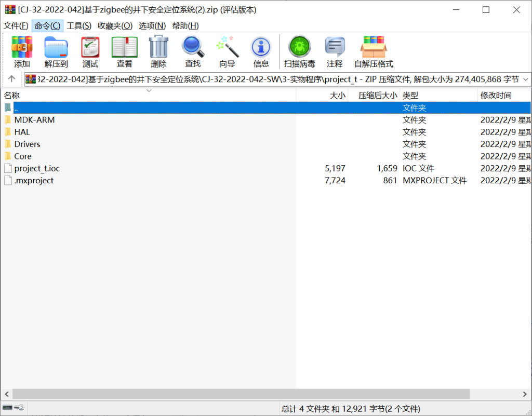Sort by 修改时间 column header
Image resolution: width=532 pixels, height=416 pixels.
point(496,96)
